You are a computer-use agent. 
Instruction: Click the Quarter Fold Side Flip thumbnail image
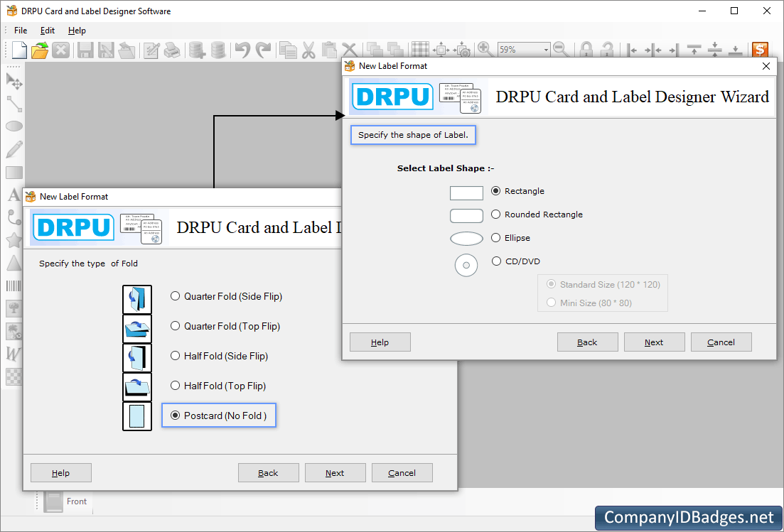(137, 299)
